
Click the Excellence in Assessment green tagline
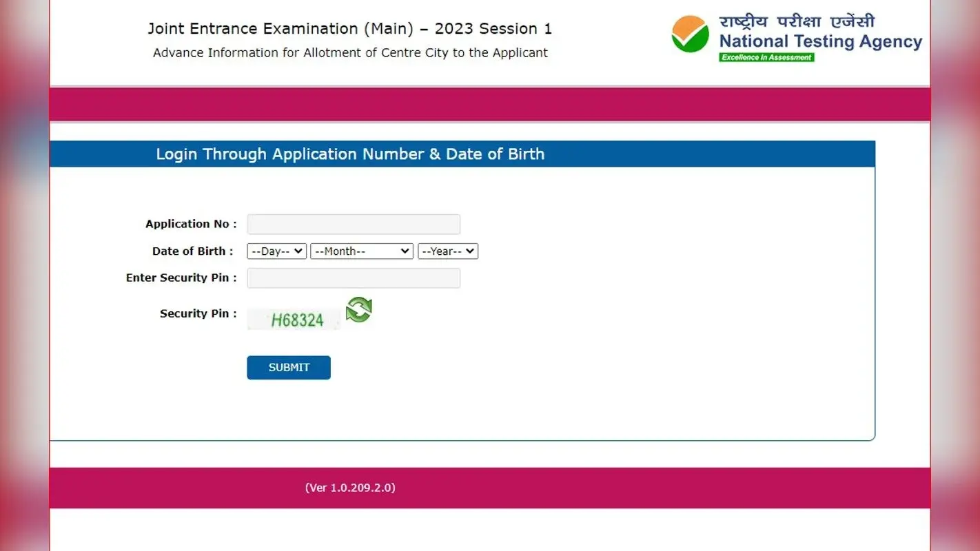pyautogui.click(x=766, y=58)
